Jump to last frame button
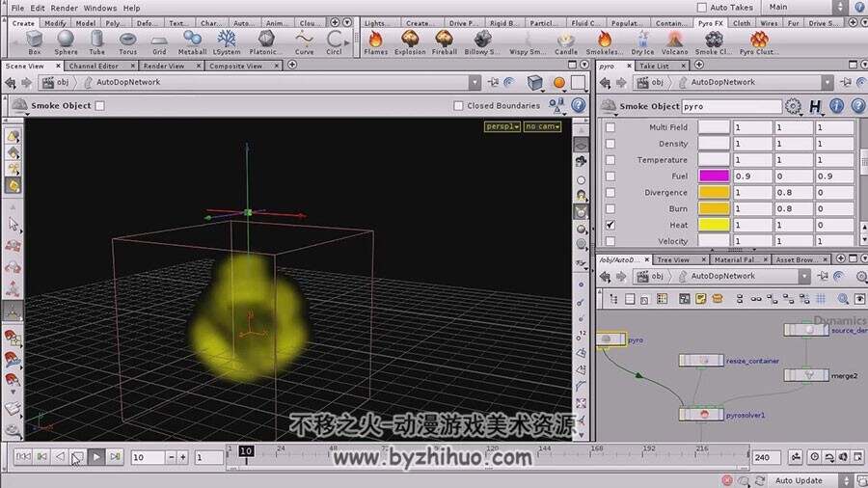 [x=115, y=456]
